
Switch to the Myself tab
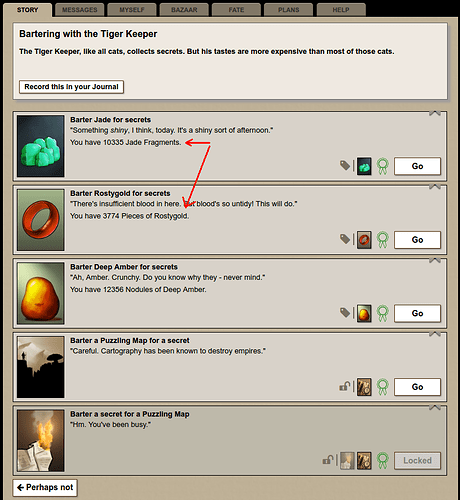point(132,10)
